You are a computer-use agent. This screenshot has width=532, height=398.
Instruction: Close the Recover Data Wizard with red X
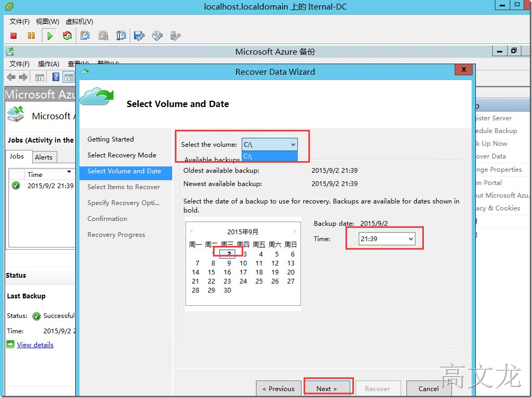464,69
